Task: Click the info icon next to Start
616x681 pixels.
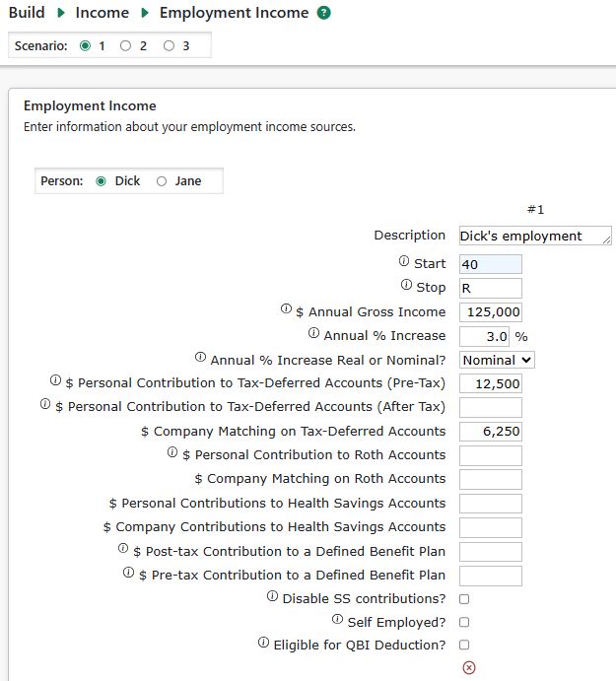Action: point(404,262)
